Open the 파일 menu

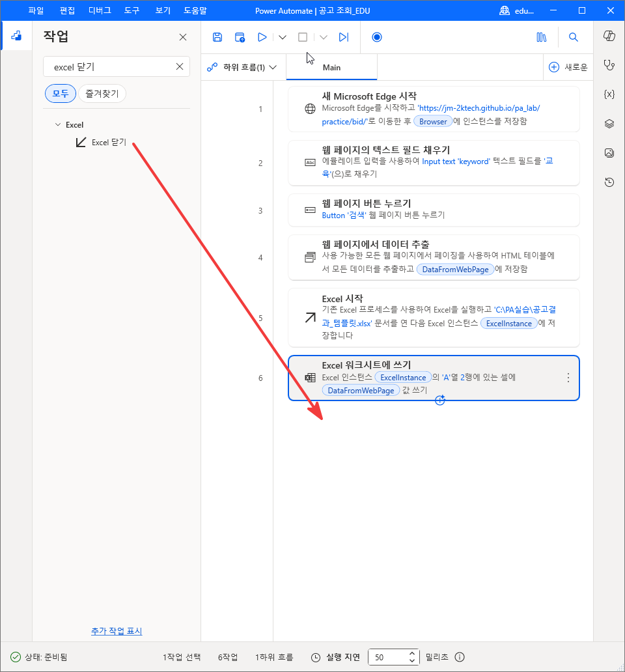coord(36,10)
